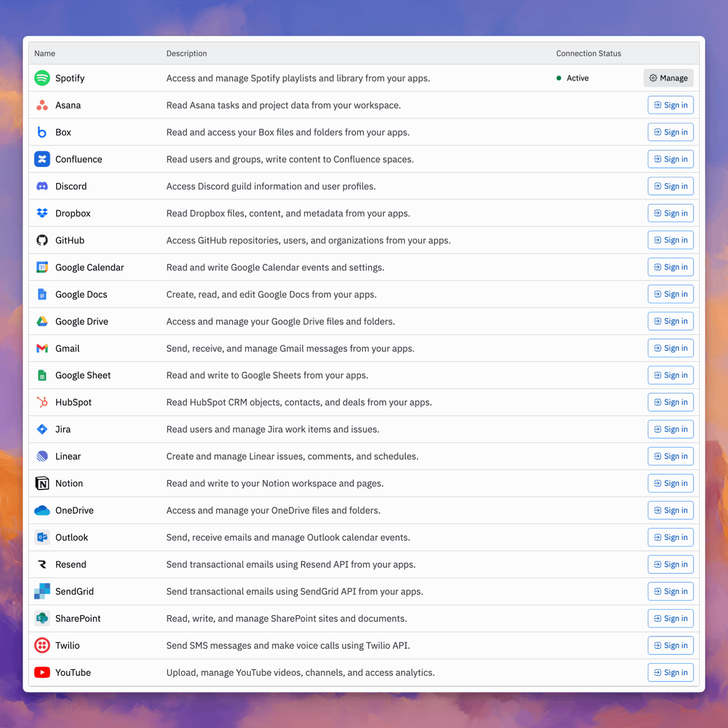
Task: Sign in to Jira
Action: (x=670, y=430)
